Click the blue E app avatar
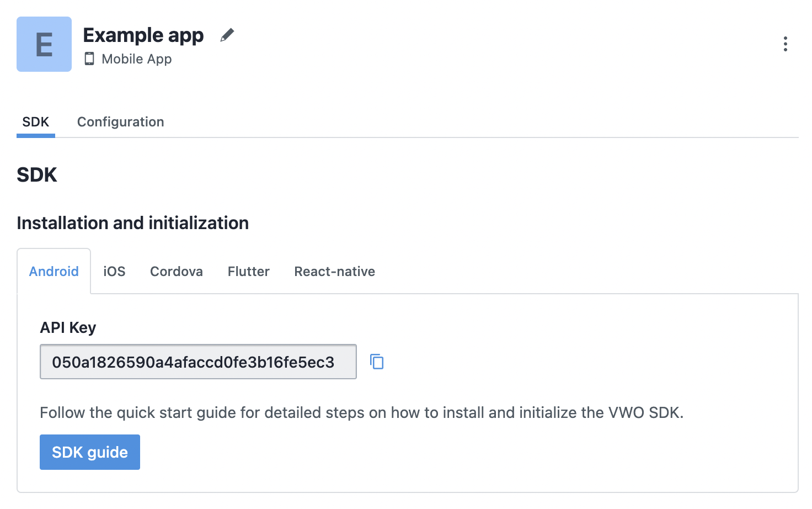 (x=44, y=44)
